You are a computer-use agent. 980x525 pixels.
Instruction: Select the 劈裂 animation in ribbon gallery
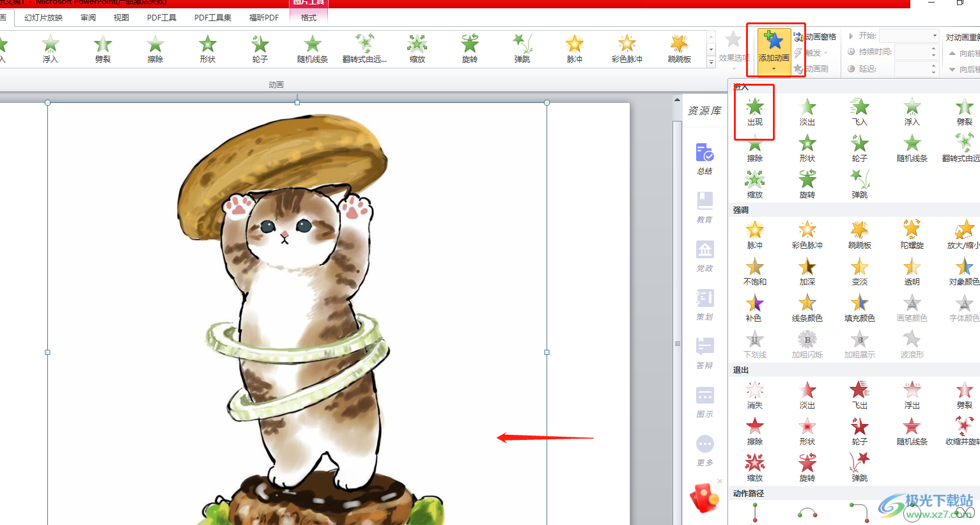coord(103,49)
